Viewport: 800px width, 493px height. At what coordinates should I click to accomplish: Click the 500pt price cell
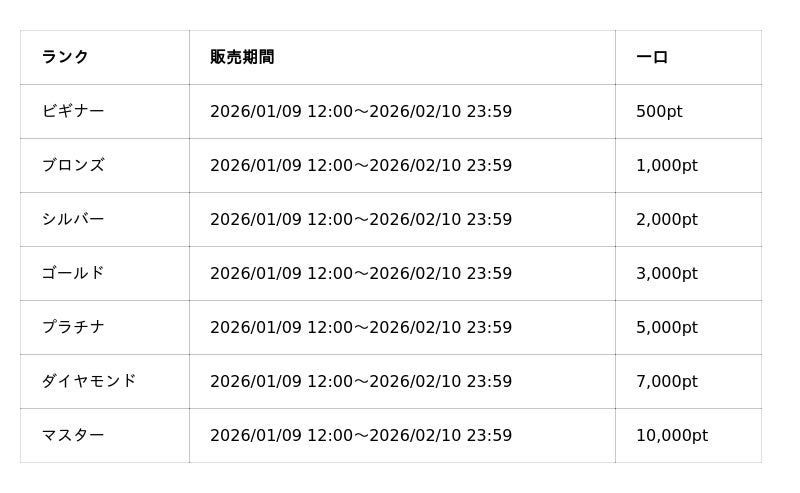[x=659, y=111]
